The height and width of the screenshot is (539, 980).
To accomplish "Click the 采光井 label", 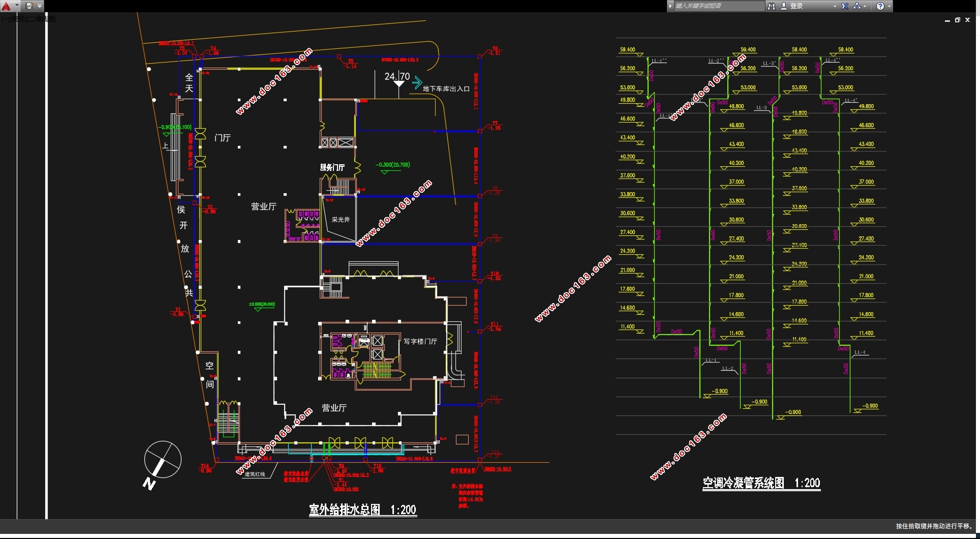I will coord(341,220).
